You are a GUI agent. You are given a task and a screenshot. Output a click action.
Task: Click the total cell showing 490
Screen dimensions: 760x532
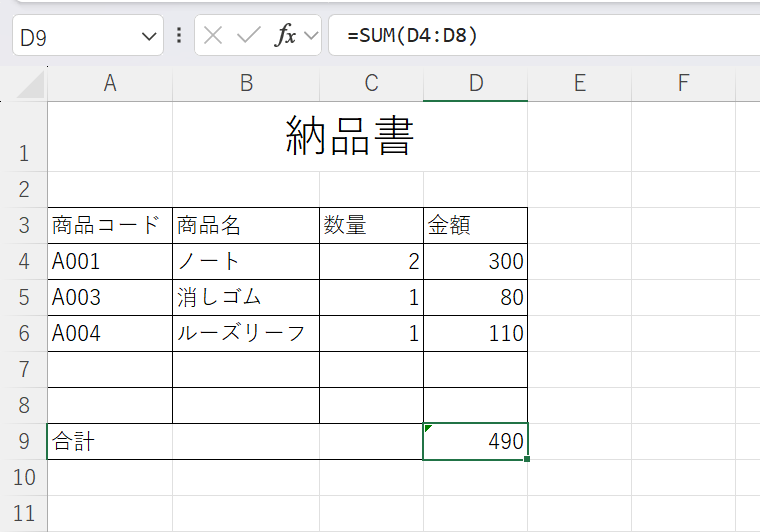475,441
